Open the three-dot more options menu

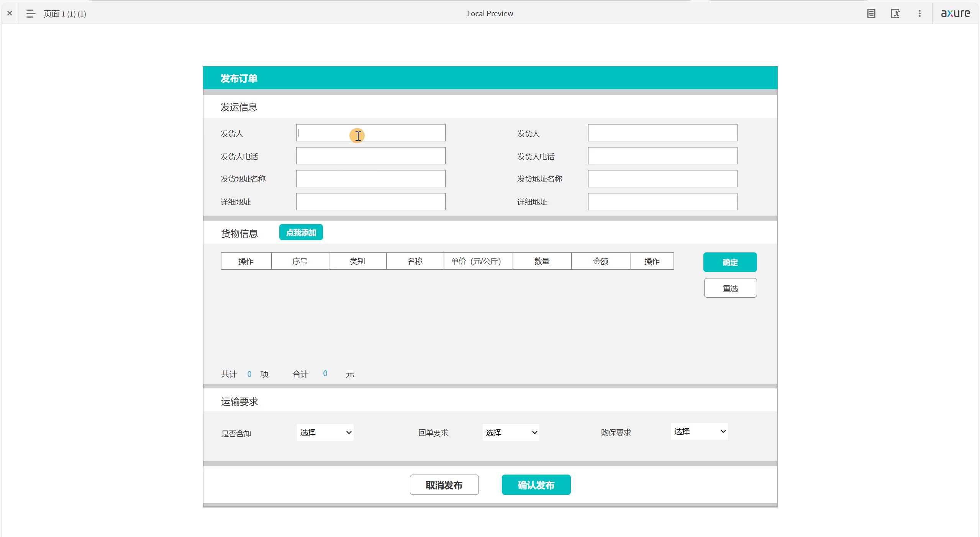919,14
